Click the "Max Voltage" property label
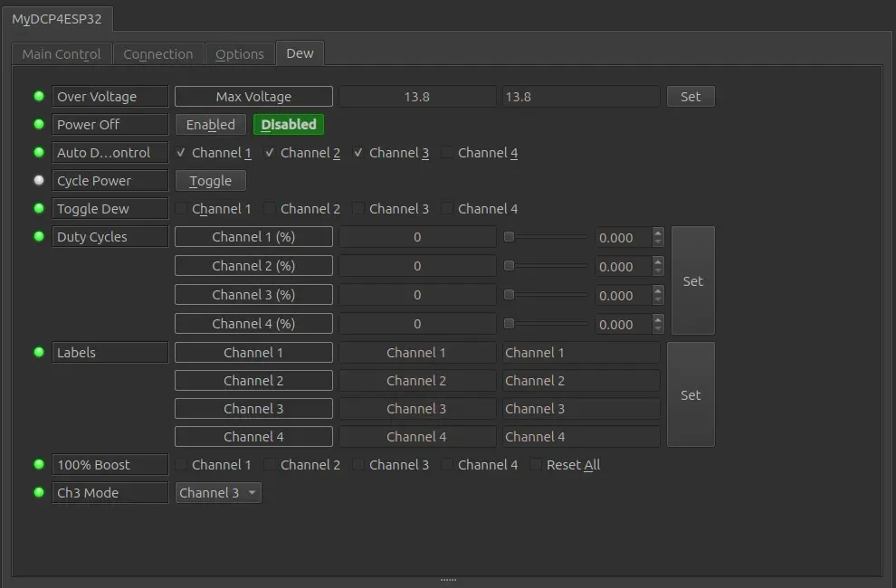Viewport: 896px width, 588px height. 253,97
